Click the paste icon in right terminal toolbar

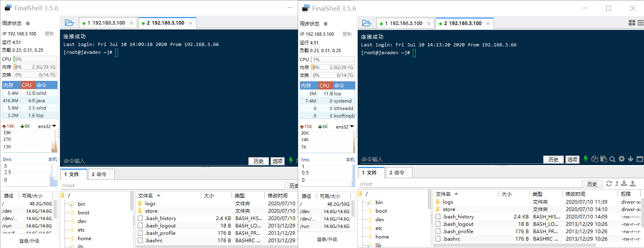coord(603,159)
